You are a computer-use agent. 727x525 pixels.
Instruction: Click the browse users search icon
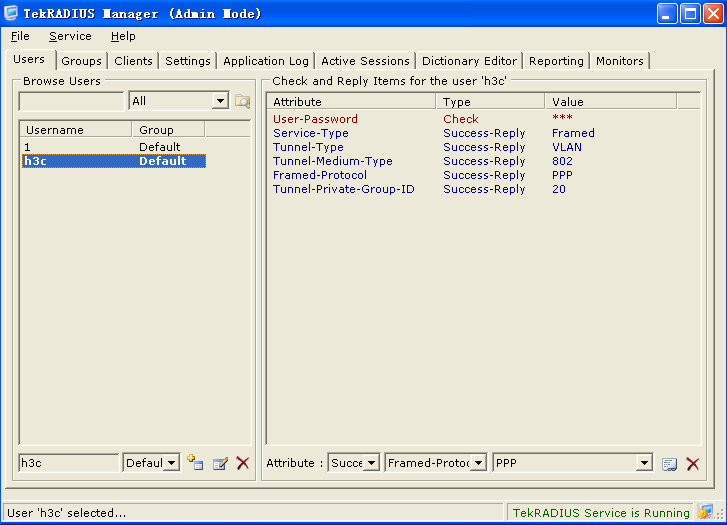[x=242, y=101]
